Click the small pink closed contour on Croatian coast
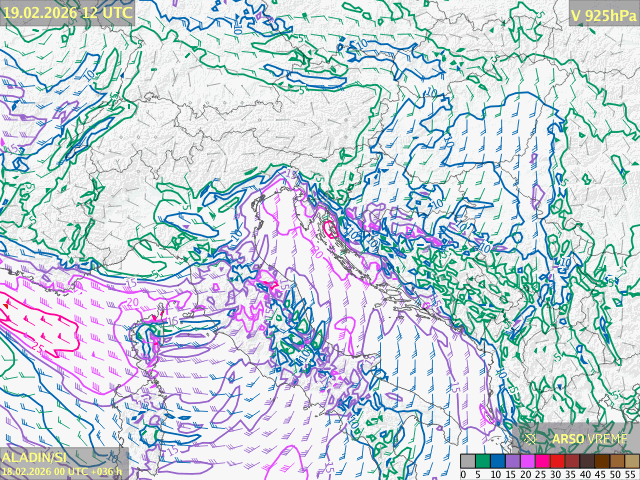 point(329,229)
